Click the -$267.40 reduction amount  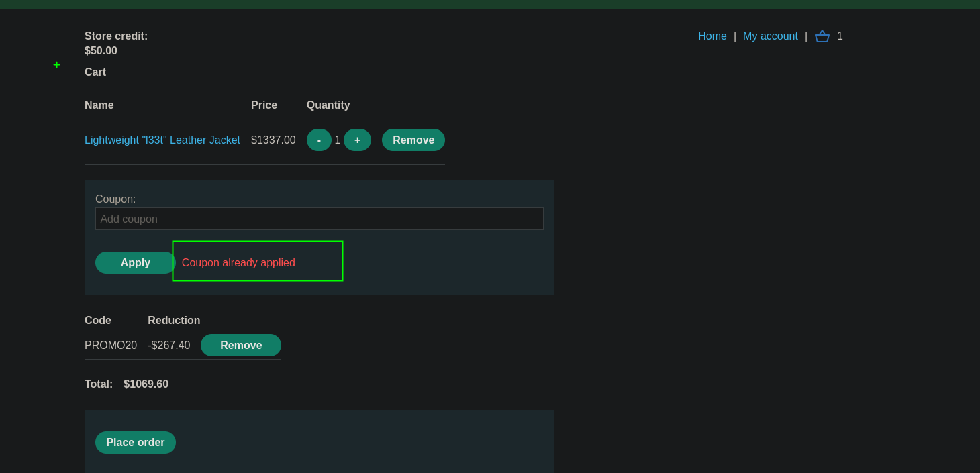point(169,346)
